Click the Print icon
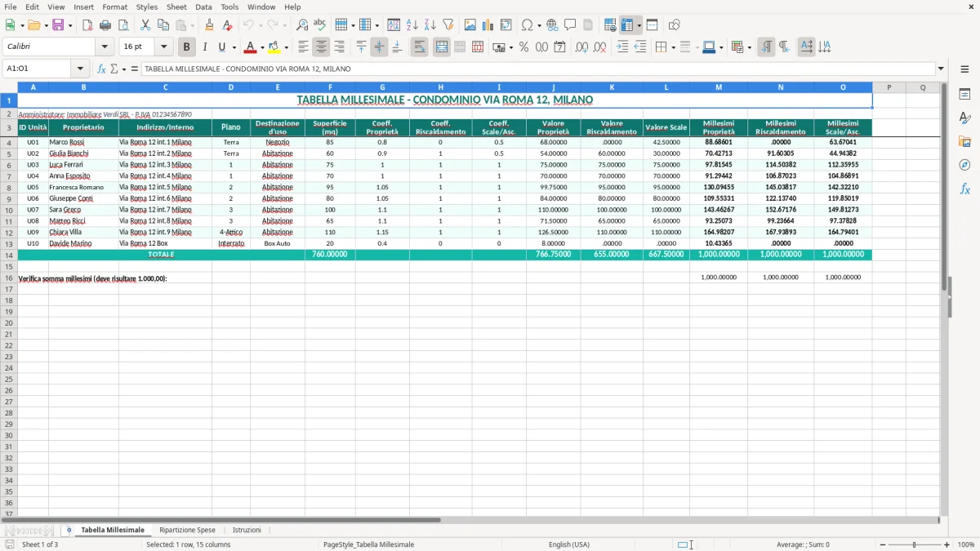The width and height of the screenshot is (980, 551). tap(105, 25)
